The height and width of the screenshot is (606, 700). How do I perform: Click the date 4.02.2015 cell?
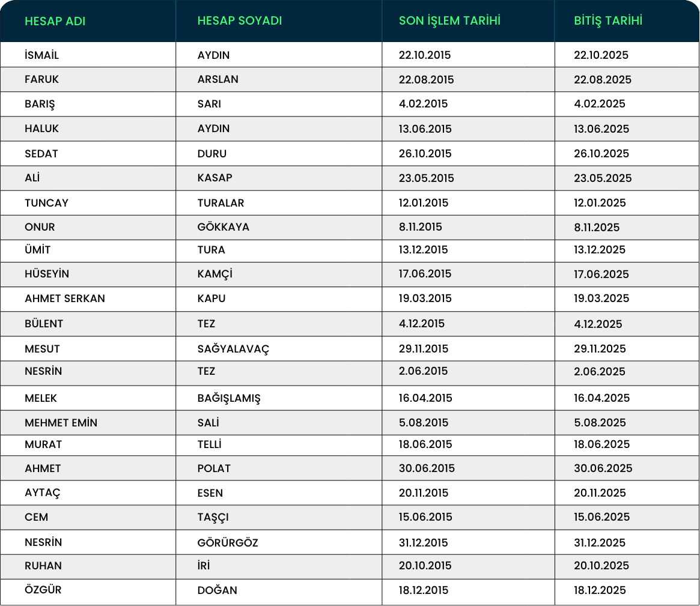tap(423, 104)
